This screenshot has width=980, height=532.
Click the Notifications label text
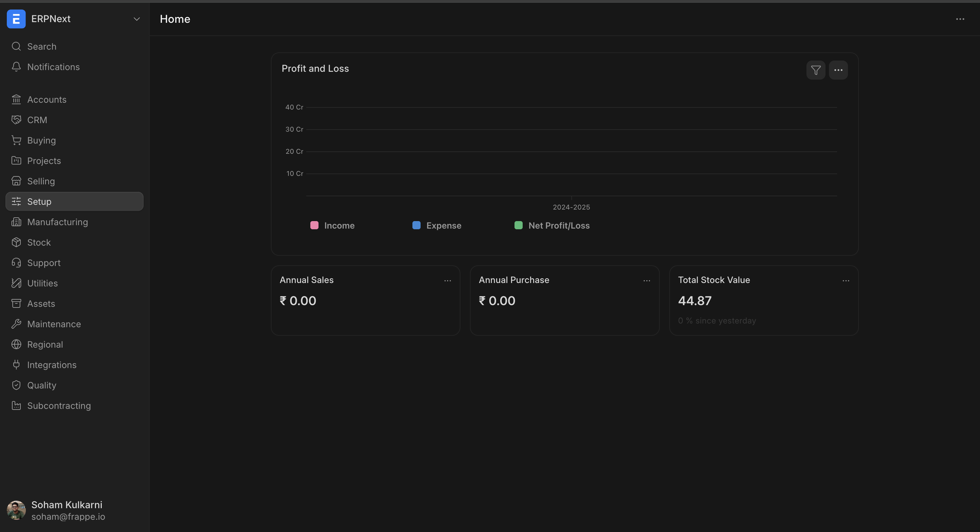point(54,67)
